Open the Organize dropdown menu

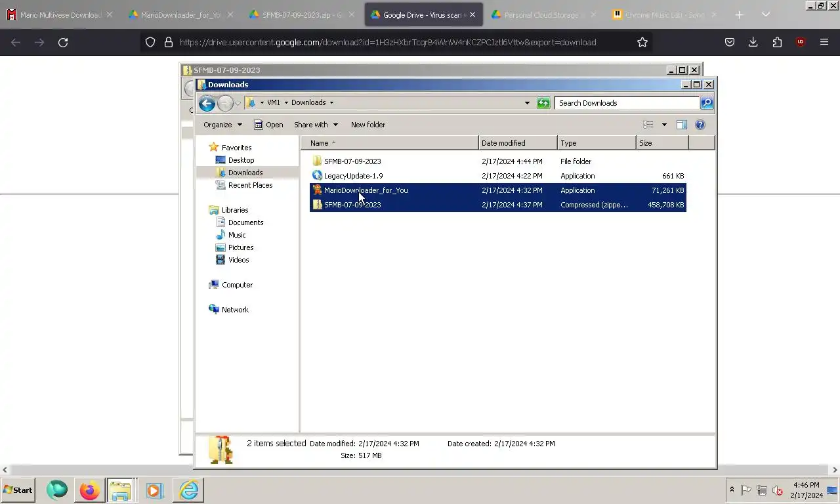[222, 125]
